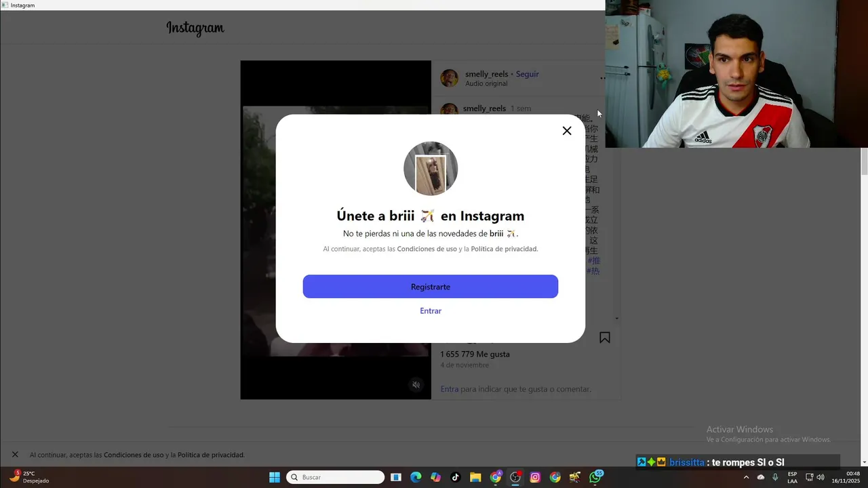Open the network tray icon

pos(809,477)
